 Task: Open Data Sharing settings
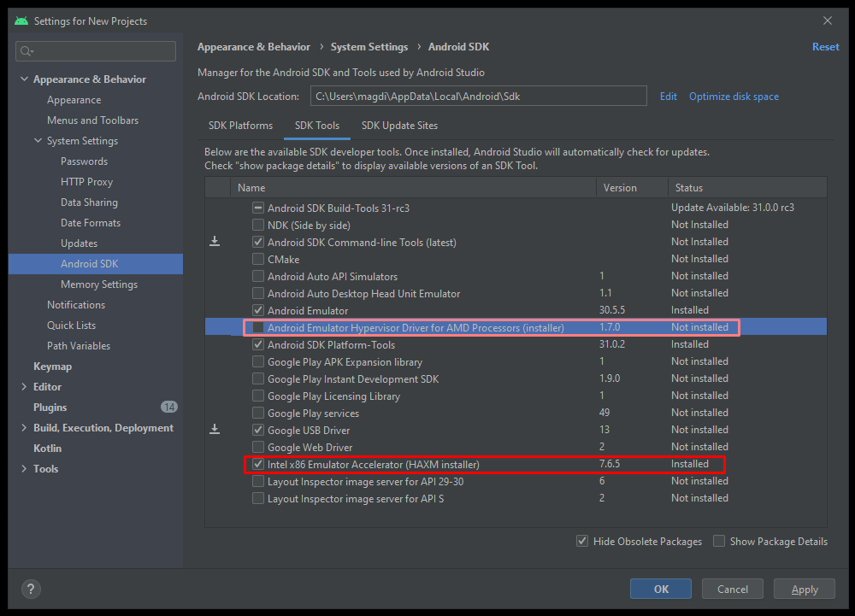point(89,202)
